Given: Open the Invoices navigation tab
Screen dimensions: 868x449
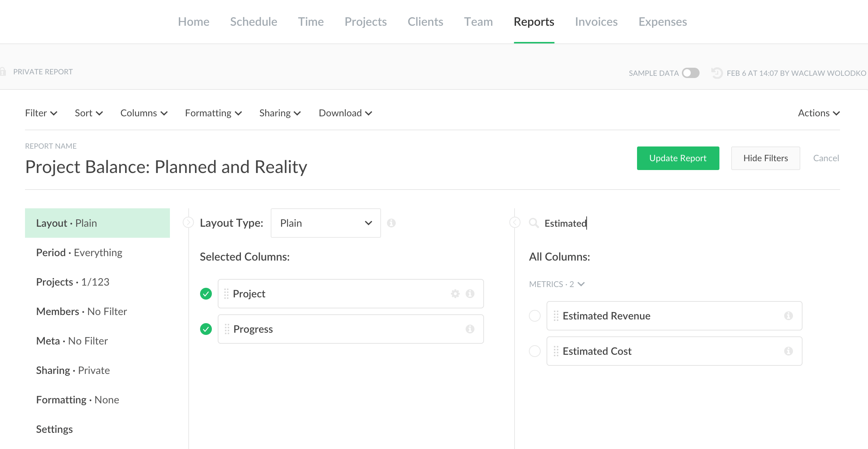Looking at the screenshot, I should (x=596, y=22).
